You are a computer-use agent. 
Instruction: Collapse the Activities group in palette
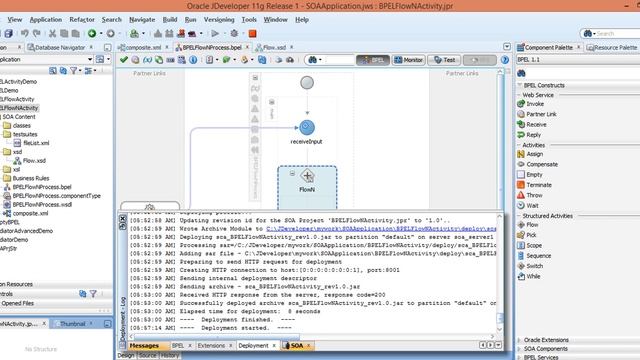(x=519, y=145)
